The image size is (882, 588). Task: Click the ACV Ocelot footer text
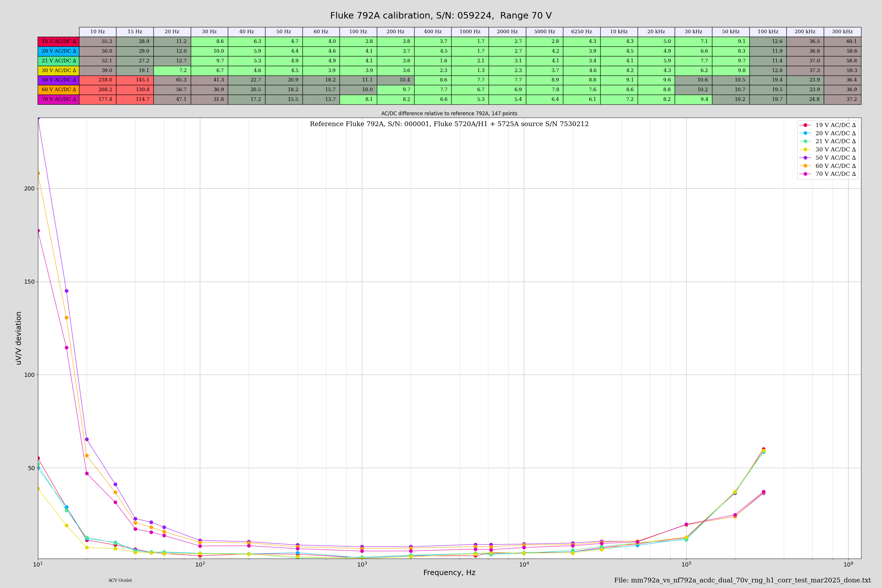click(120, 580)
